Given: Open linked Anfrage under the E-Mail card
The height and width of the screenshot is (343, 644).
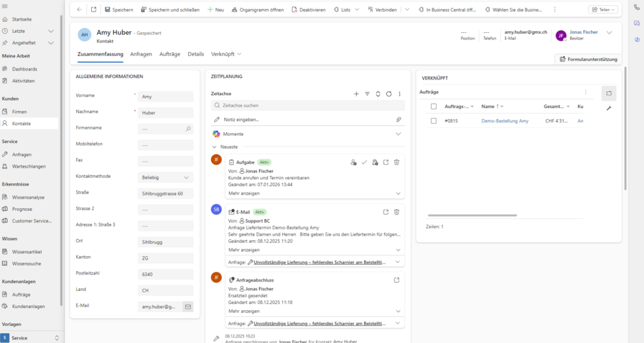Looking at the screenshot, I should click(319, 262).
